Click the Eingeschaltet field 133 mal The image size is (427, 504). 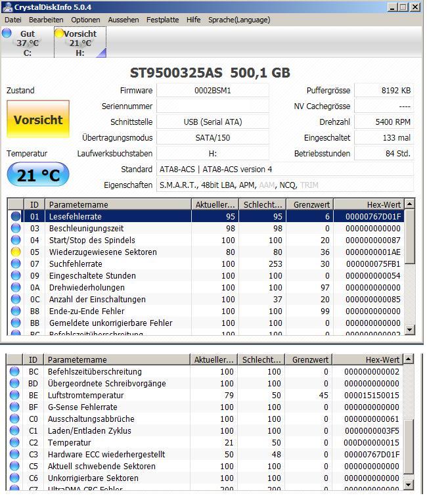[384, 137]
